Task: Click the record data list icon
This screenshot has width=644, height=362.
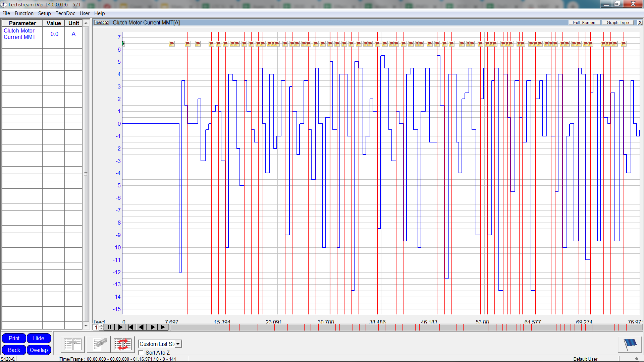Action: tap(98, 344)
